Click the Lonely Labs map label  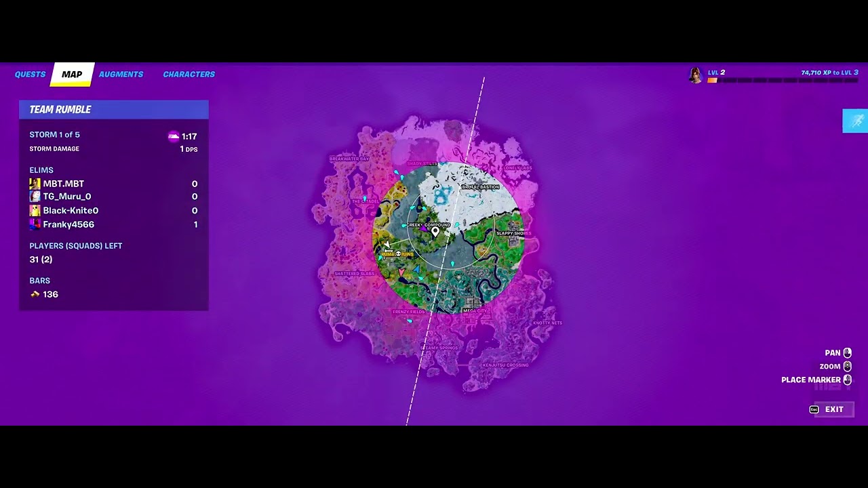coord(517,168)
